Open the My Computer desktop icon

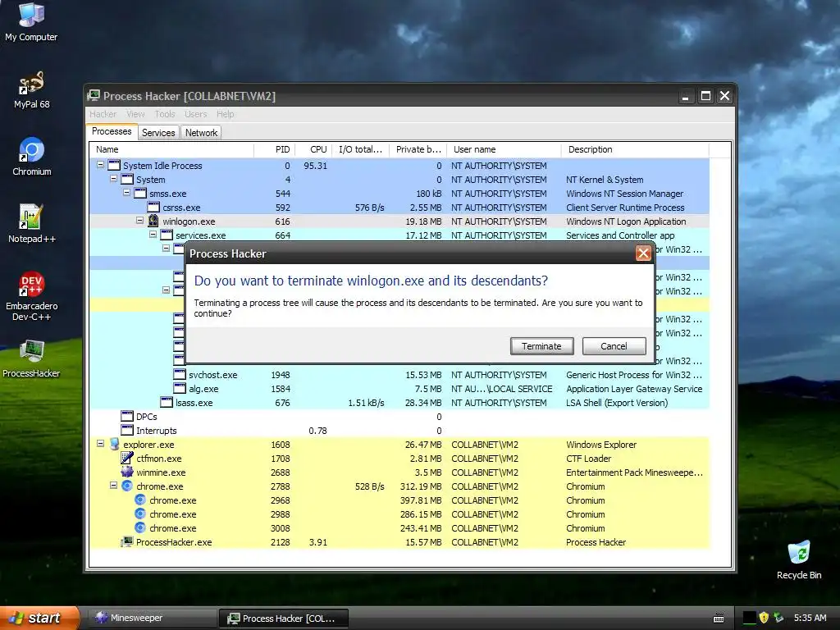click(x=31, y=22)
